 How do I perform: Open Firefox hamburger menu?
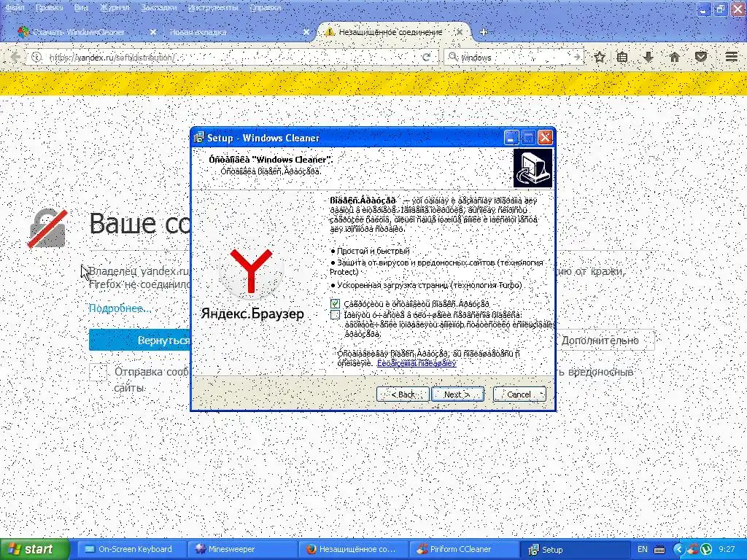pos(732,57)
